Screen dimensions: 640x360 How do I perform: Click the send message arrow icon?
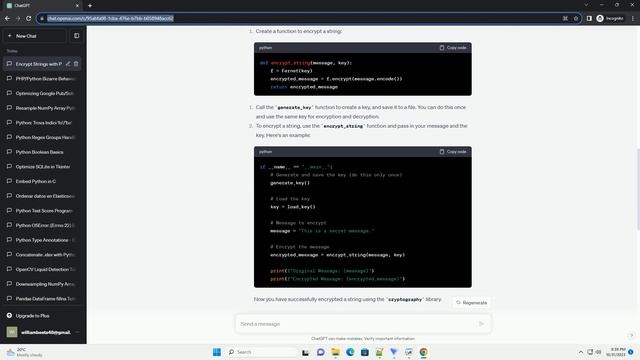pyautogui.click(x=482, y=324)
